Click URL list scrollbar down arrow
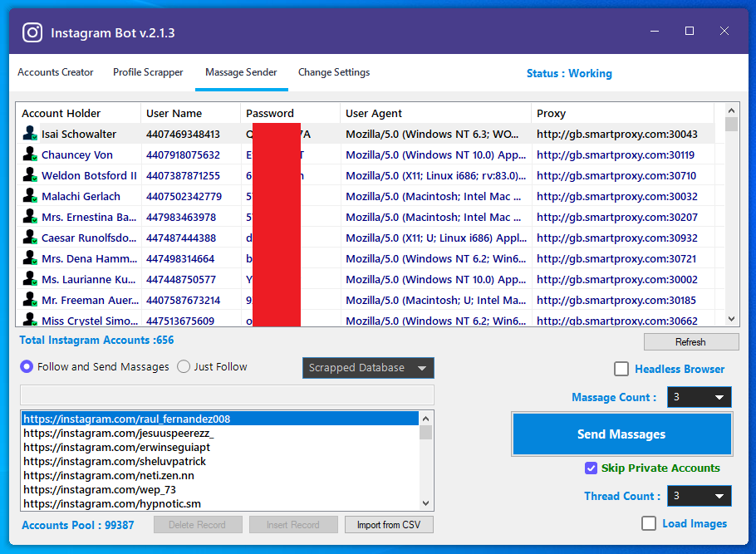The image size is (756, 554). 425,503
